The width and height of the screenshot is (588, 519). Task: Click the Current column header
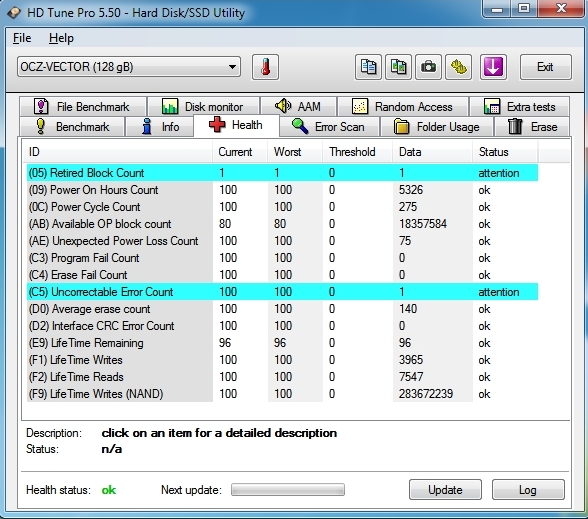pyautogui.click(x=240, y=152)
